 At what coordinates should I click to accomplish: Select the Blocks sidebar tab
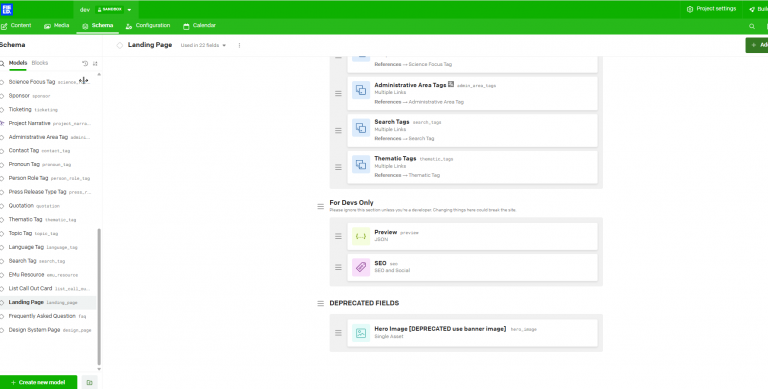[x=40, y=63]
